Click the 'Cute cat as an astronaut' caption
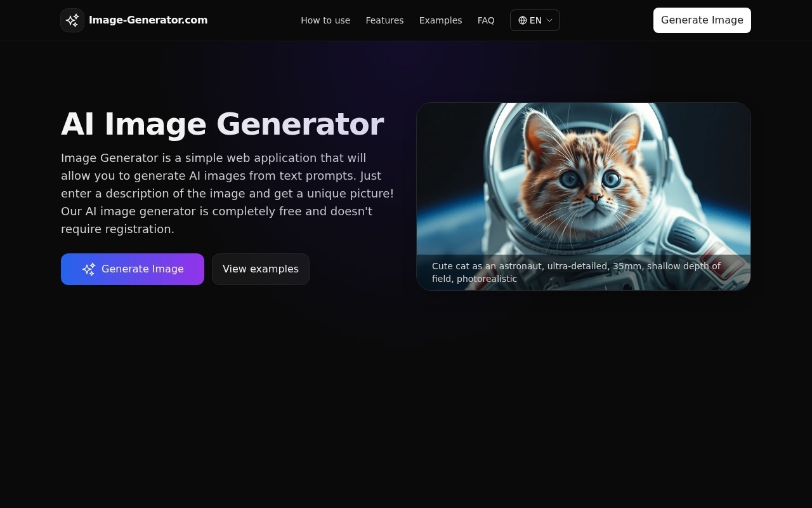This screenshot has width=812, height=508. [x=576, y=272]
